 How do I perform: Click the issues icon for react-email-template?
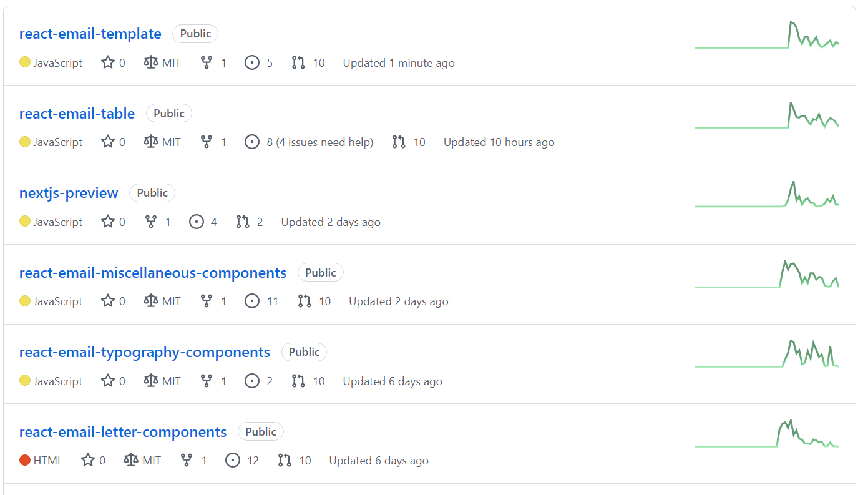(252, 62)
